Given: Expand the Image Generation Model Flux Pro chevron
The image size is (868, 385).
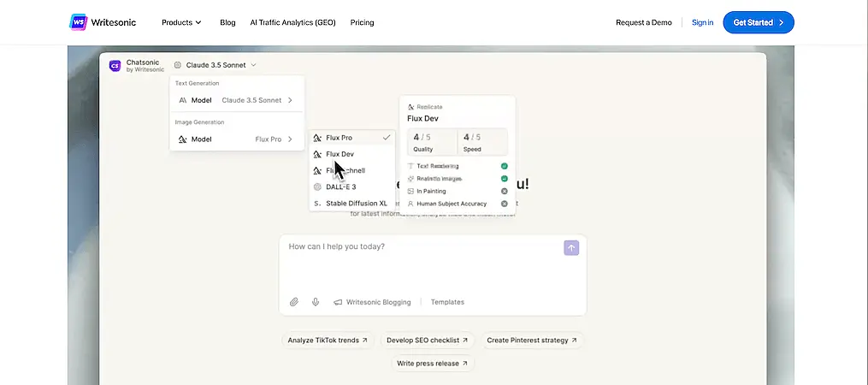Looking at the screenshot, I should click(x=290, y=139).
